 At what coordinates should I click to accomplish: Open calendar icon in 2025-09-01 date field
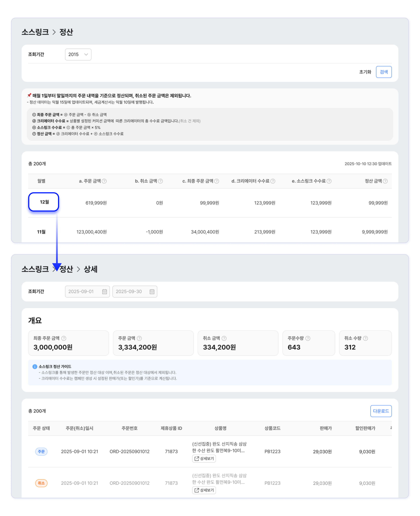(104, 292)
